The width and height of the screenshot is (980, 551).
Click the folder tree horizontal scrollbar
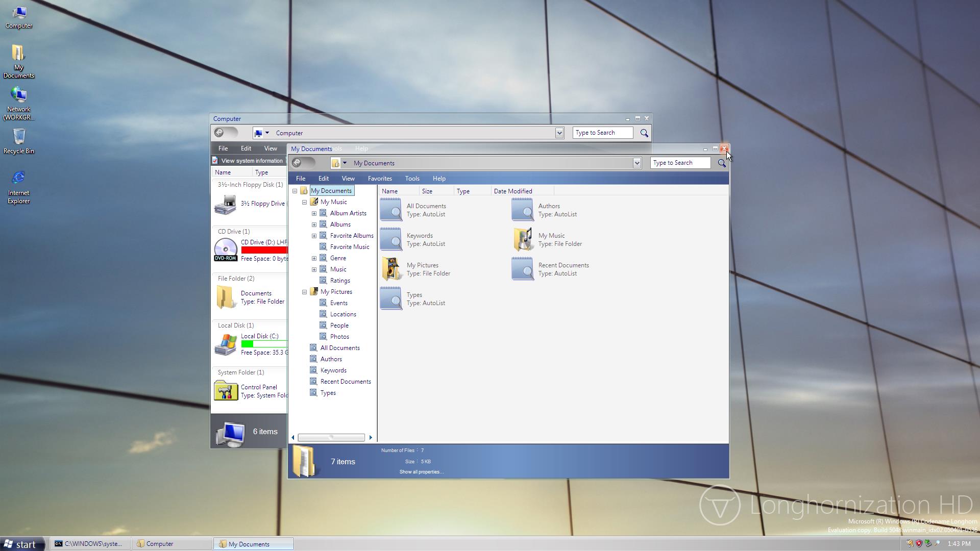(x=331, y=437)
